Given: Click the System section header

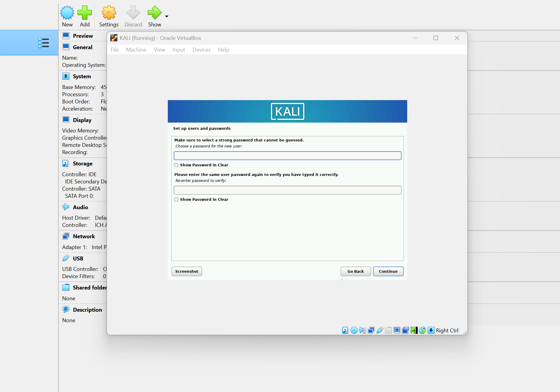Looking at the screenshot, I should pos(82,76).
